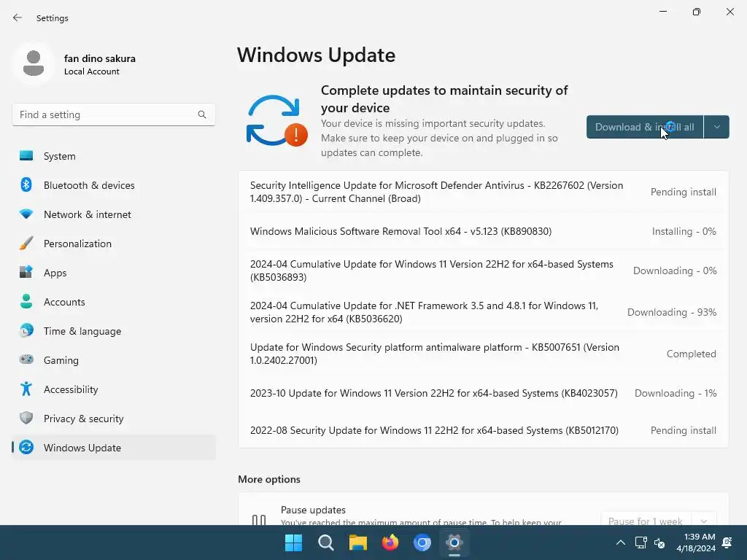
Task: Click the Accessibility figure icon
Action: click(26, 389)
